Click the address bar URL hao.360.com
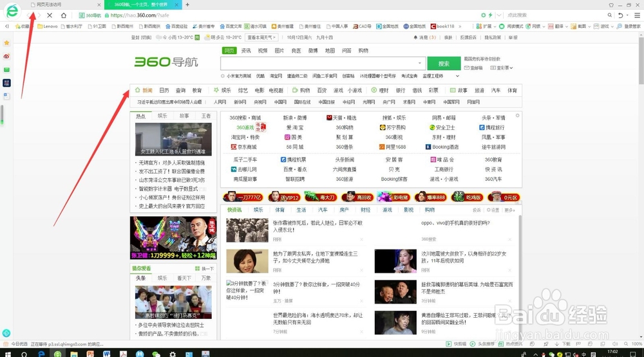 tap(140, 15)
